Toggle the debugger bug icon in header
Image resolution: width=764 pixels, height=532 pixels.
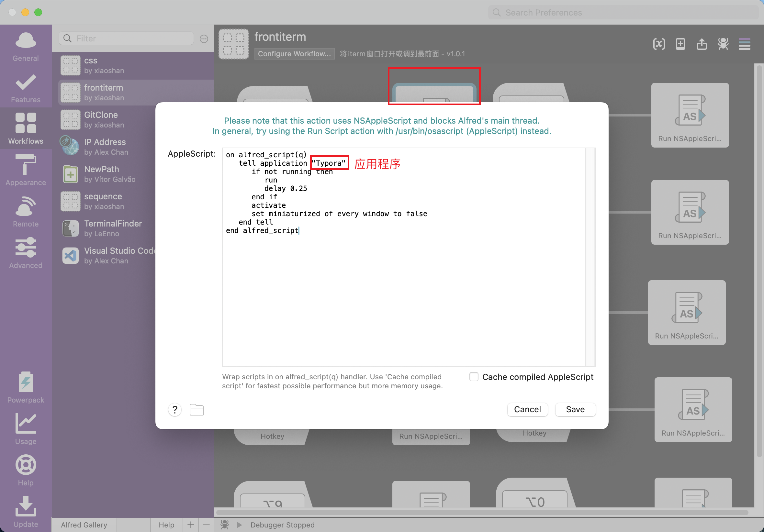pos(723,44)
